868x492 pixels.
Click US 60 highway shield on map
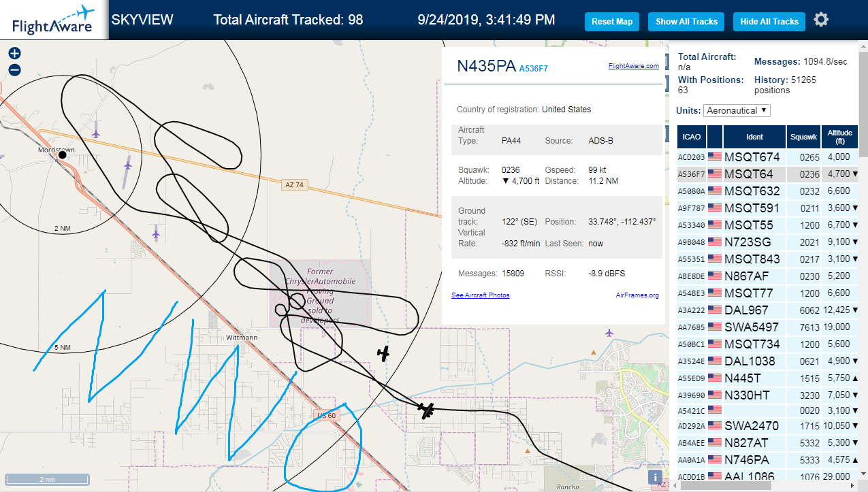[x=327, y=415]
